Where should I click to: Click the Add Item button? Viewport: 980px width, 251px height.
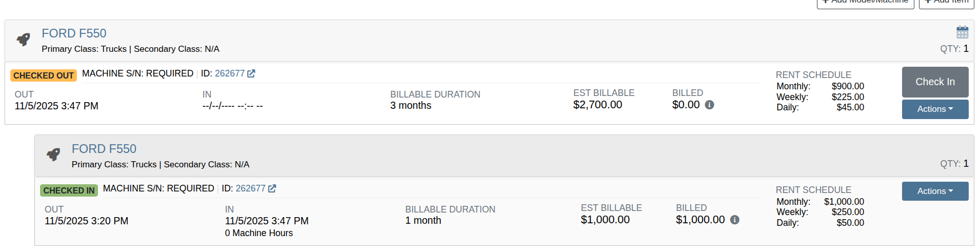pos(946,3)
